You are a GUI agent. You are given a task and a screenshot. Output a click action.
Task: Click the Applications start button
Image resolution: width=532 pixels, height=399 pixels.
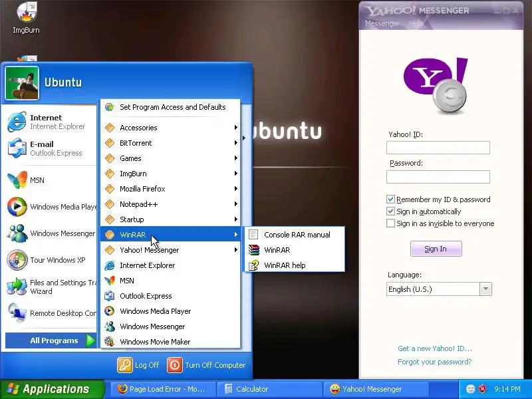point(52,389)
